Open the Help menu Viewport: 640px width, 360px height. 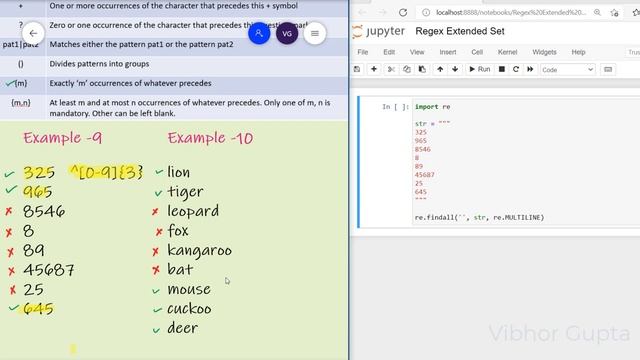[x=578, y=52]
